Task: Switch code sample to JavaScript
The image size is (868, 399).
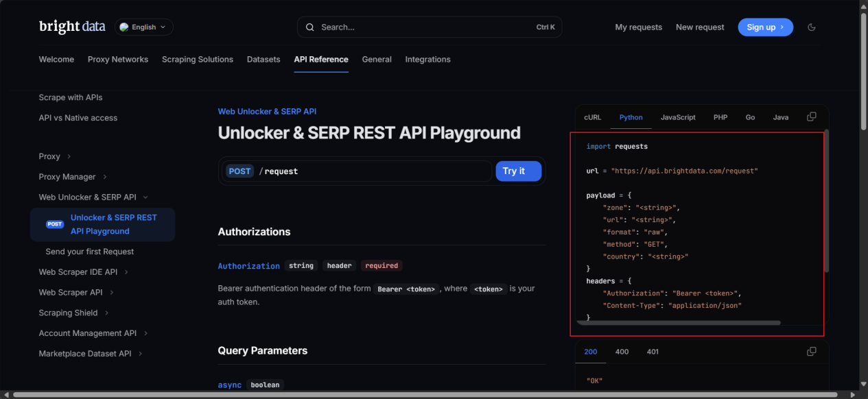Action: pyautogui.click(x=678, y=117)
